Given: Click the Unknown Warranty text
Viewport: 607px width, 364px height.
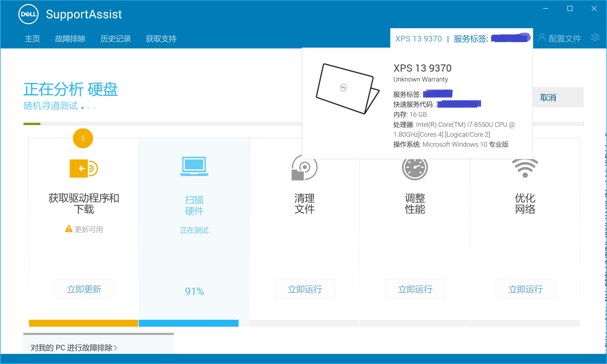Looking at the screenshot, I should 421,79.
